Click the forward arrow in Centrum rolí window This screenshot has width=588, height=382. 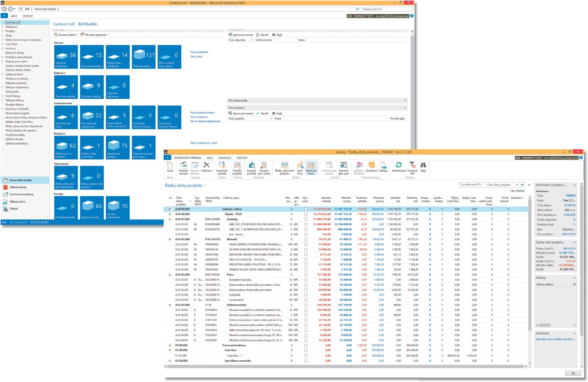coord(10,9)
